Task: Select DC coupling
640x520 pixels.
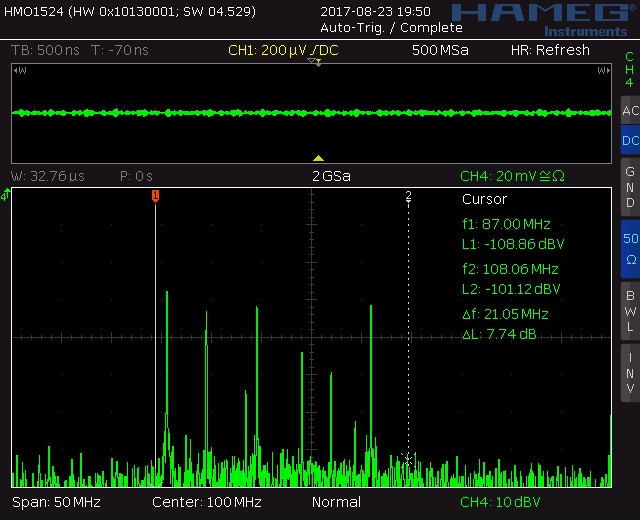Action: [x=630, y=141]
